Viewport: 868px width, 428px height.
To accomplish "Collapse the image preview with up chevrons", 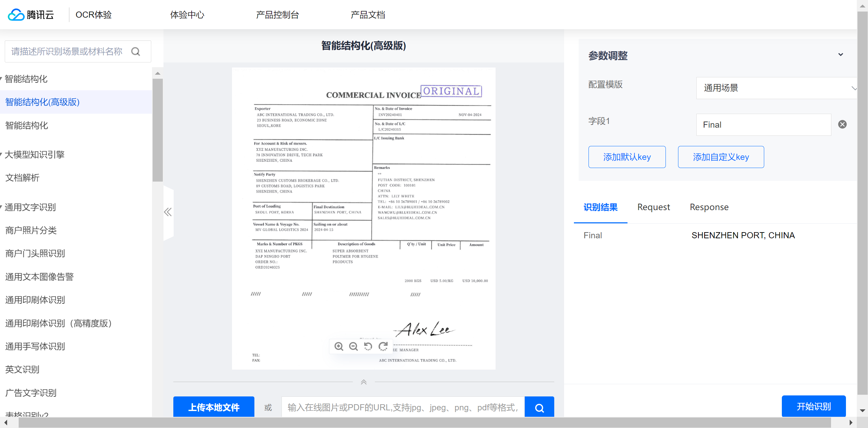I will click(x=364, y=382).
